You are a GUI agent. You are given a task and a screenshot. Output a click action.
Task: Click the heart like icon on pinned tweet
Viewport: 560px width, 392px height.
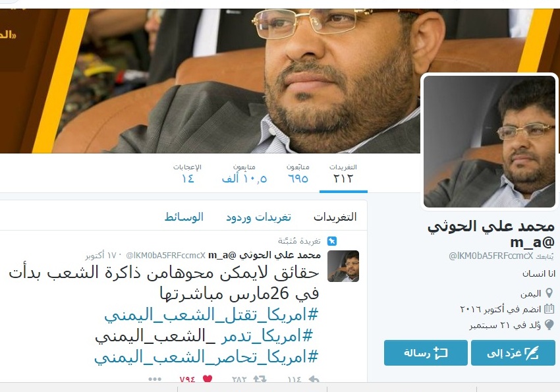(208, 379)
